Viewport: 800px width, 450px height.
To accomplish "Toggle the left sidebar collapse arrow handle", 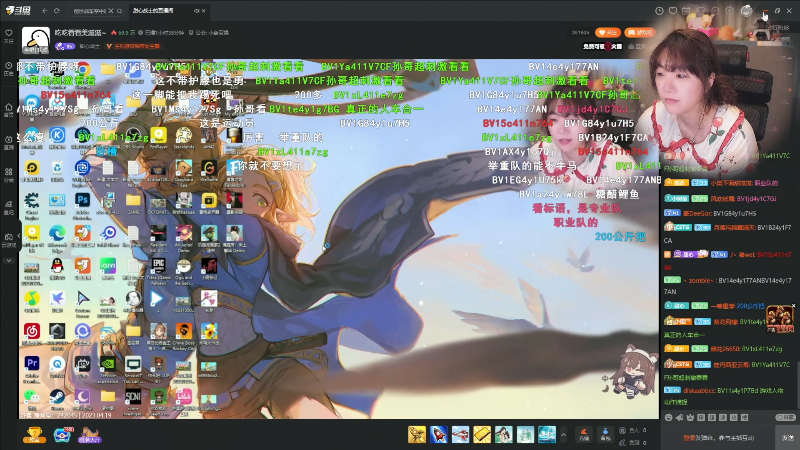I will coord(19,236).
